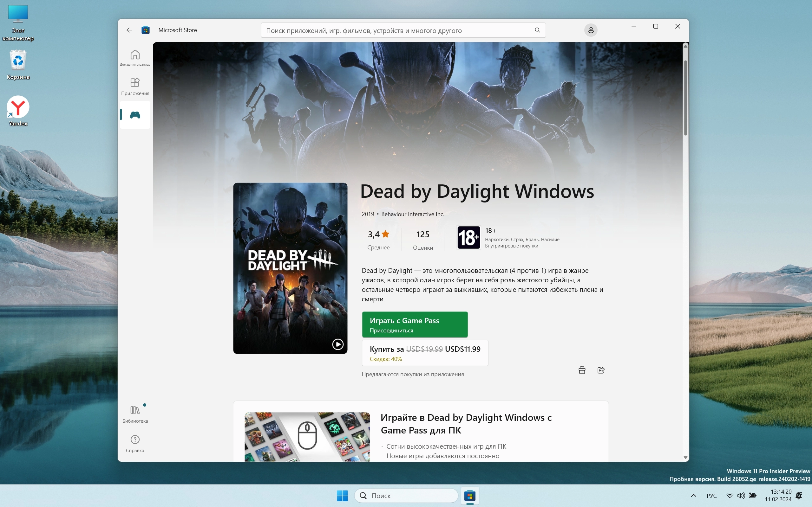
Task: Click the 125 Оценки ratings count
Action: (423, 240)
